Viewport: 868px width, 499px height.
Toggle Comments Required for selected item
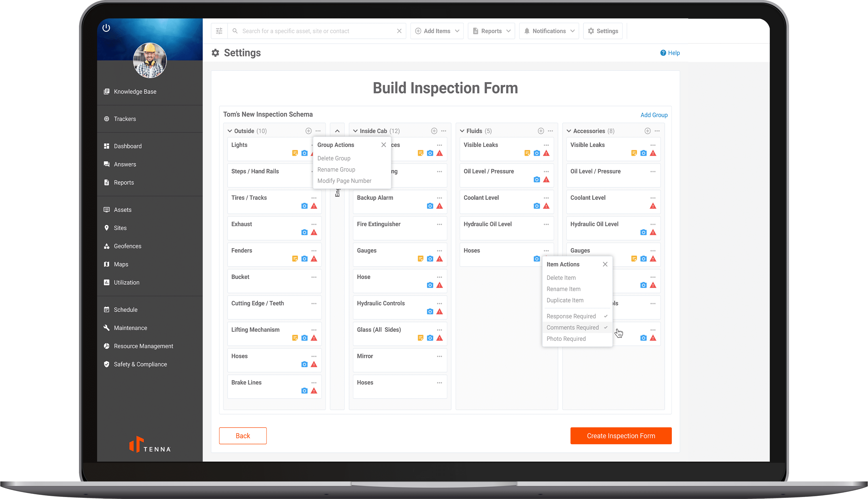572,327
